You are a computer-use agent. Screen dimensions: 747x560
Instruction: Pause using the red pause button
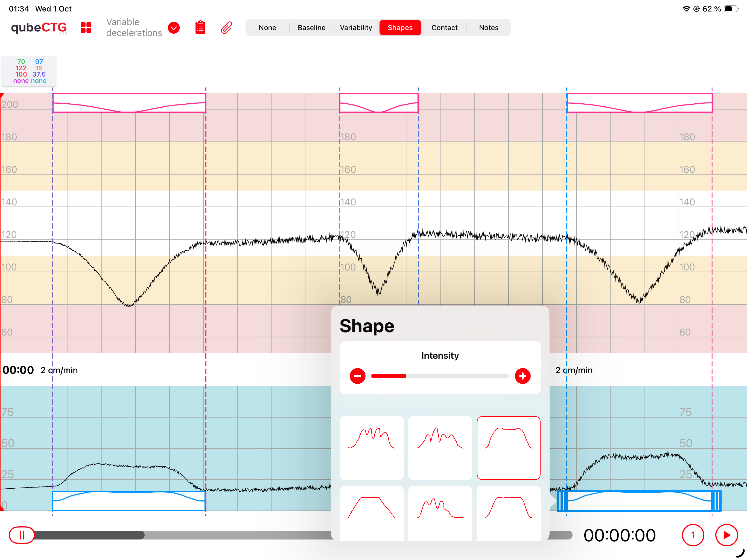[21, 535]
